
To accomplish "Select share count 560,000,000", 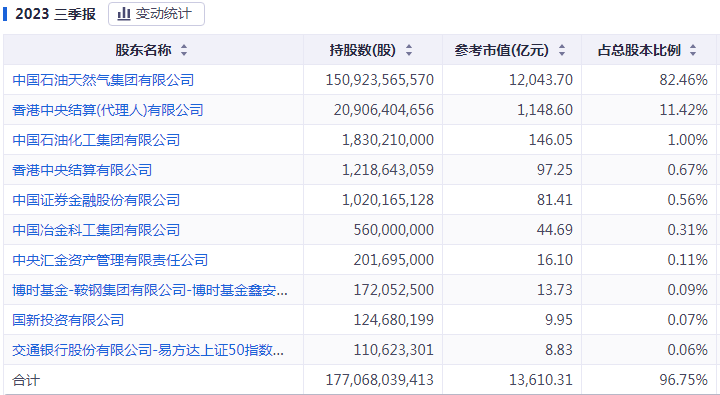I will click(x=394, y=230).
